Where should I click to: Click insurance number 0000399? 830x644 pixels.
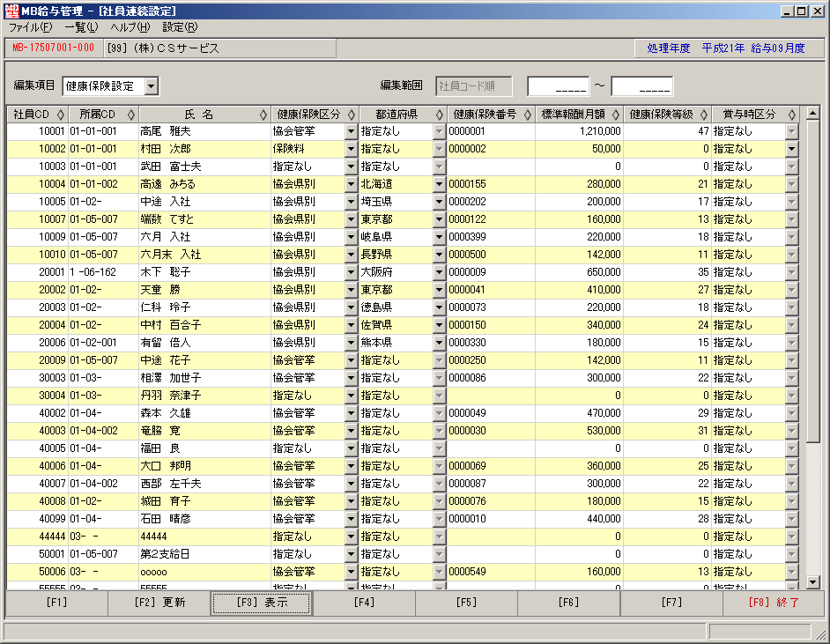pyautogui.click(x=491, y=237)
